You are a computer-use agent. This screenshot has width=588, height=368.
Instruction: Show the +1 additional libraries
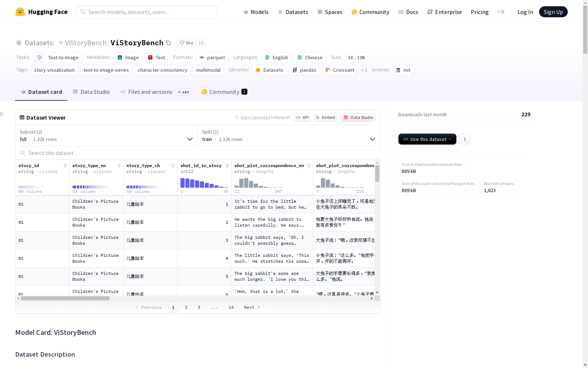point(364,70)
